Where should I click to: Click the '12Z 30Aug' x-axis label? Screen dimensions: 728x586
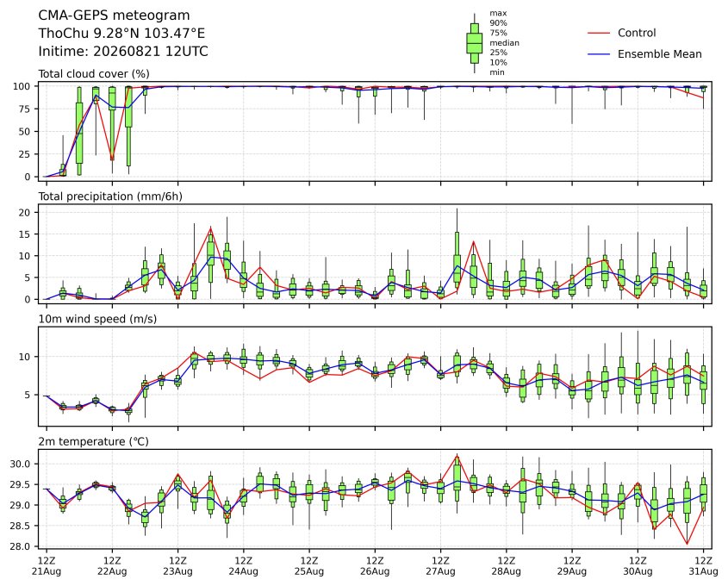pyautogui.click(x=638, y=566)
